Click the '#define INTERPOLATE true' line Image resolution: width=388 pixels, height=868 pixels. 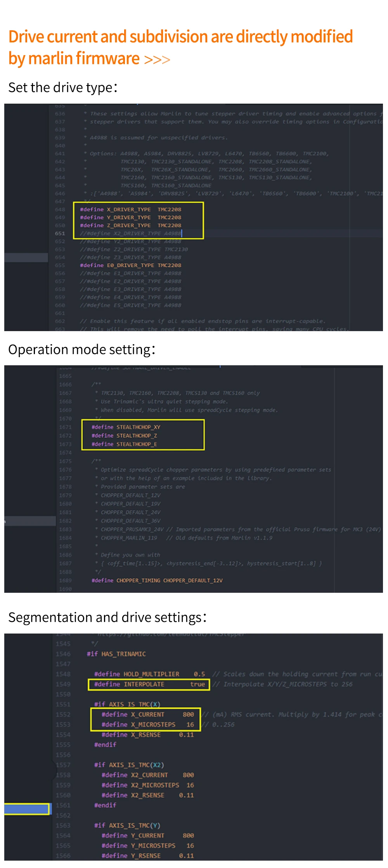[150, 684]
